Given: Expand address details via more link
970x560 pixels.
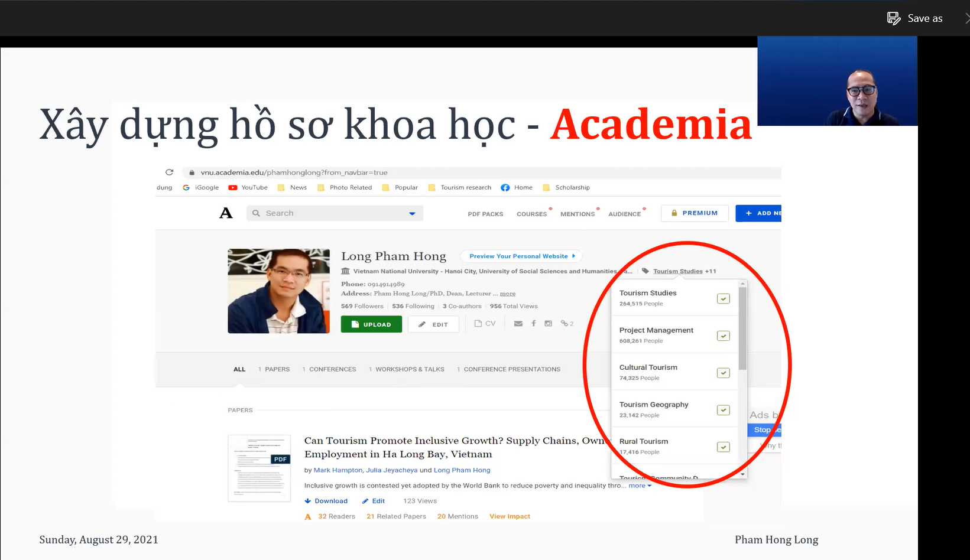Looking at the screenshot, I should click(x=508, y=294).
